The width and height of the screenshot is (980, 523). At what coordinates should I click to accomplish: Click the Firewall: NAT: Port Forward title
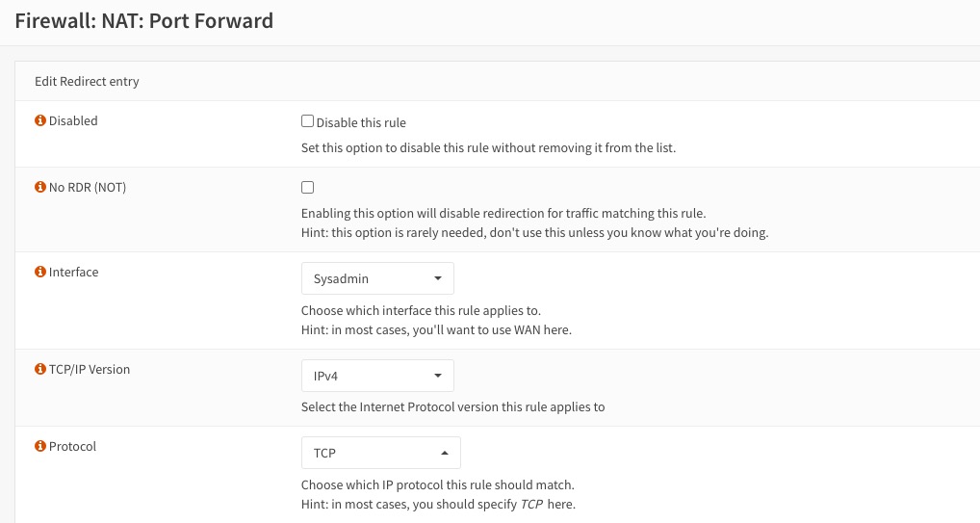(x=144, y=20)
